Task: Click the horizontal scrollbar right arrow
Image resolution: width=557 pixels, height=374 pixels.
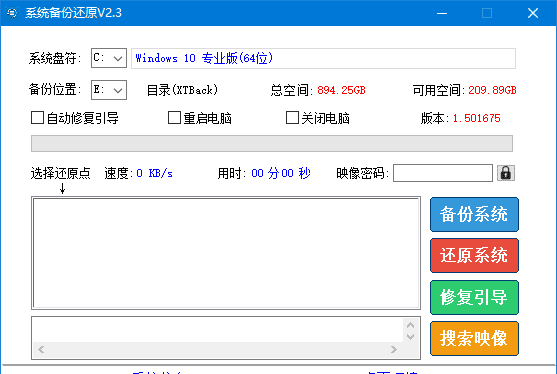Action: point(394,349)
